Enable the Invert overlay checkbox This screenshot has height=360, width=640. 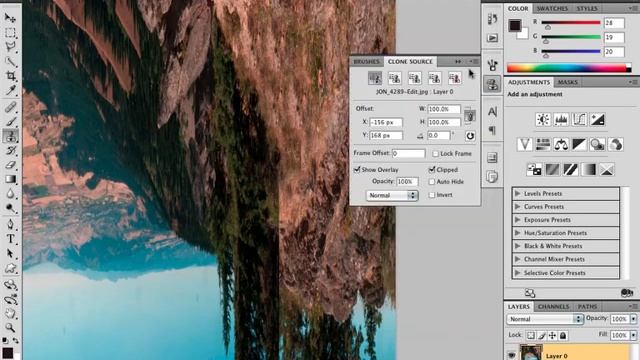(432, 195)
